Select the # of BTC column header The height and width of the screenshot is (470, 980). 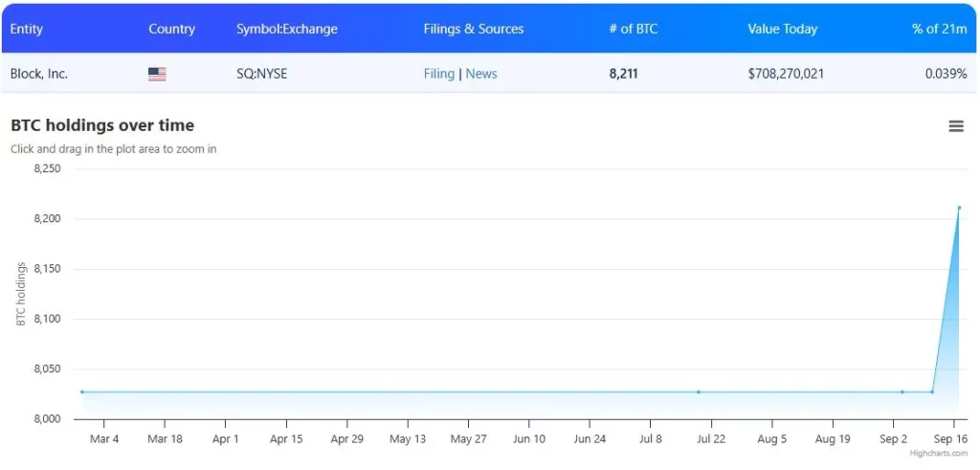[634, 29]
